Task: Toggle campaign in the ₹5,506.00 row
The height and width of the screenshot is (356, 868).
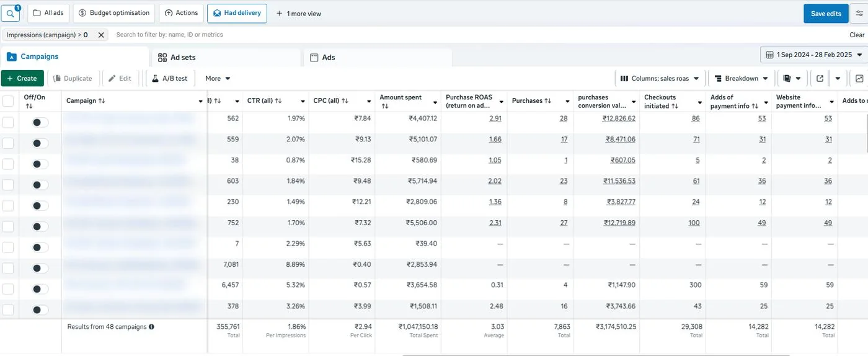Action: tap(40, 226)
